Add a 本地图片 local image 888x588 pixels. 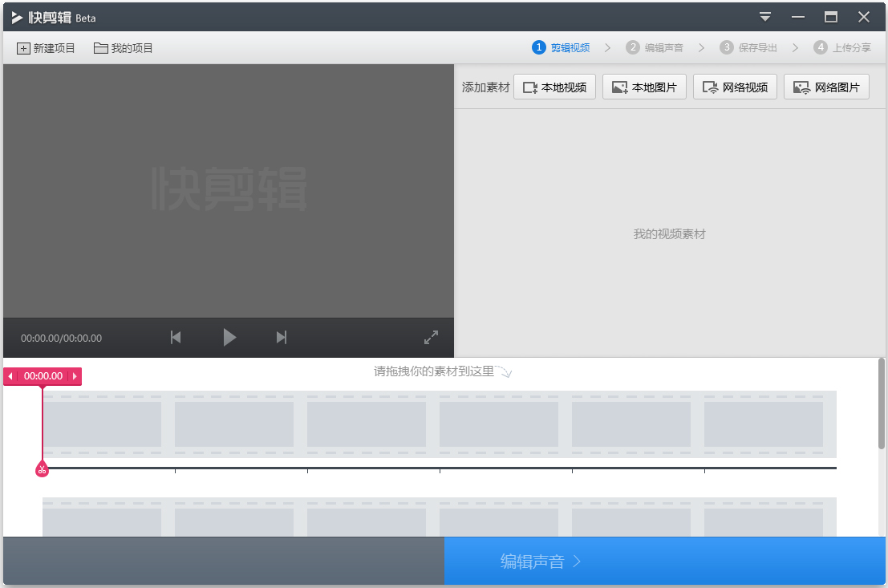click(644, 87)
